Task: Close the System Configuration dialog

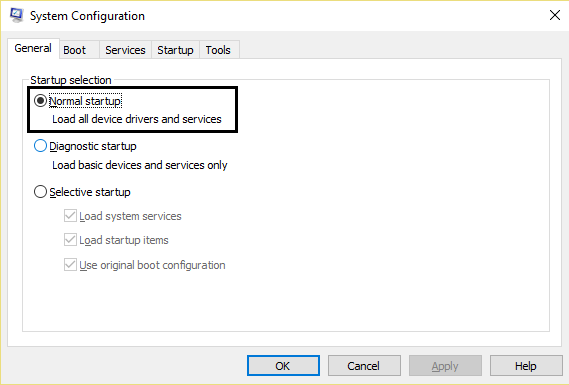Action: [x=555, y=15]
